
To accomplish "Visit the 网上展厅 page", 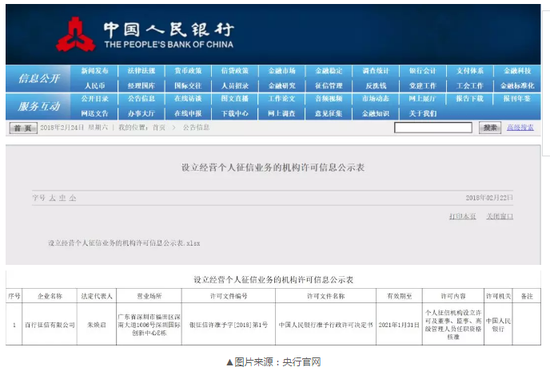I will tap(423, 99).
